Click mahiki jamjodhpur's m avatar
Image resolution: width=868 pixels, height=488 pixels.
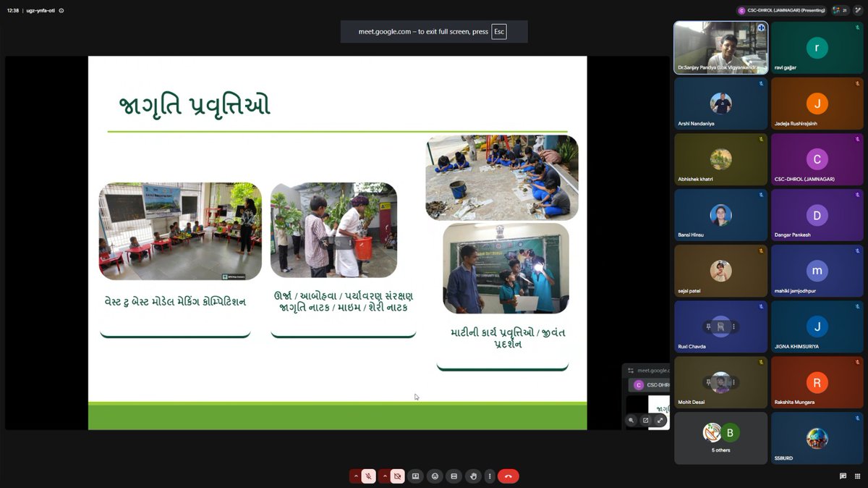(x=817, y=270)
